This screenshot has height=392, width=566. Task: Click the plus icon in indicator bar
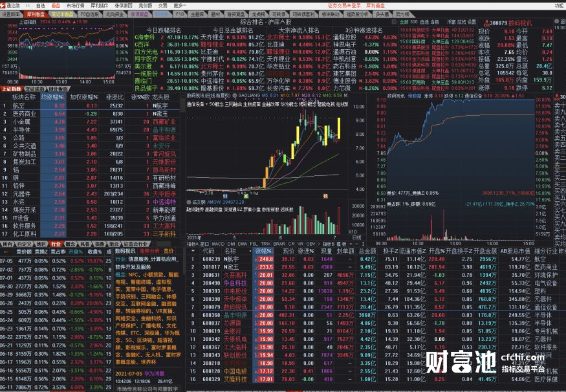pyautogui.click(x=351, y=244)
